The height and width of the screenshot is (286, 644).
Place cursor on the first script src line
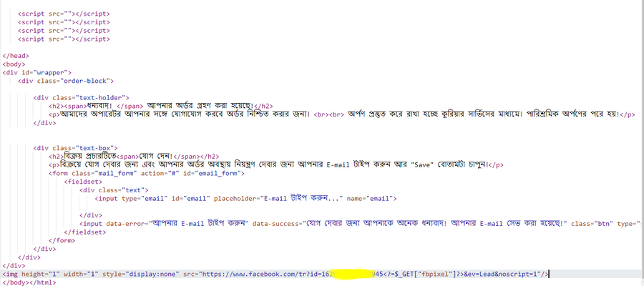click(64, 14)
